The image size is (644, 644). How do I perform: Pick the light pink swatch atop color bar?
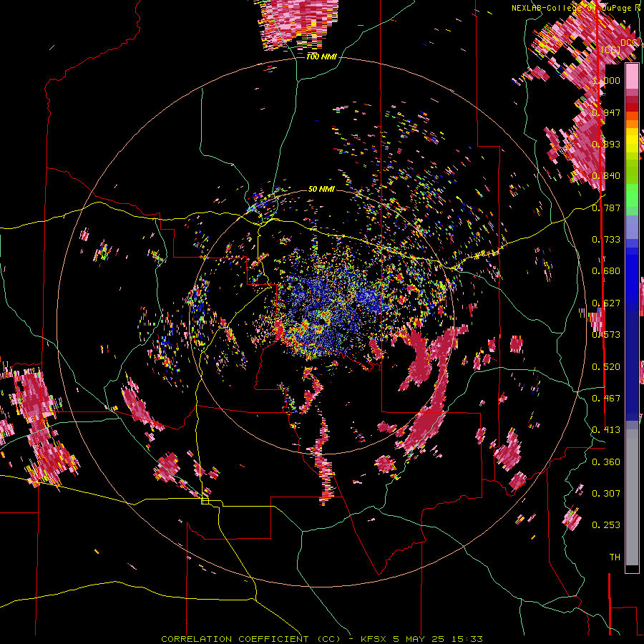point(632,76)
